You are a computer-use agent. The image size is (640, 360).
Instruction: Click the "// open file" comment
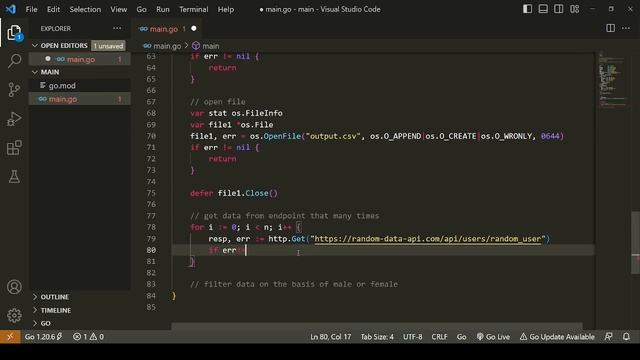coord(218,102)
